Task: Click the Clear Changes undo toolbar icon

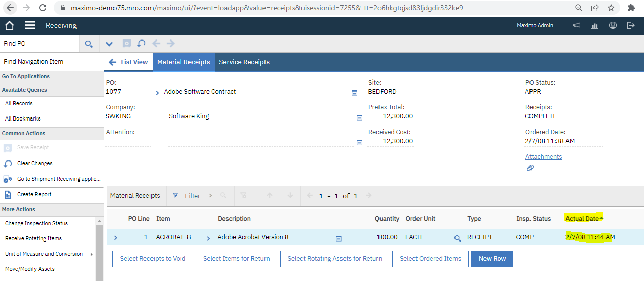Action: (141, 44)
